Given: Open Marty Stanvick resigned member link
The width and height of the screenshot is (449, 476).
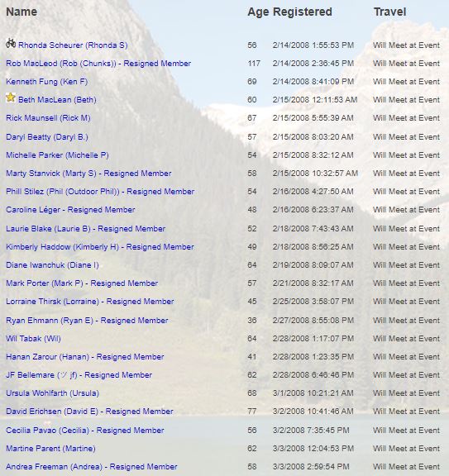Looking at the screenshot, I should coord(88,174).
